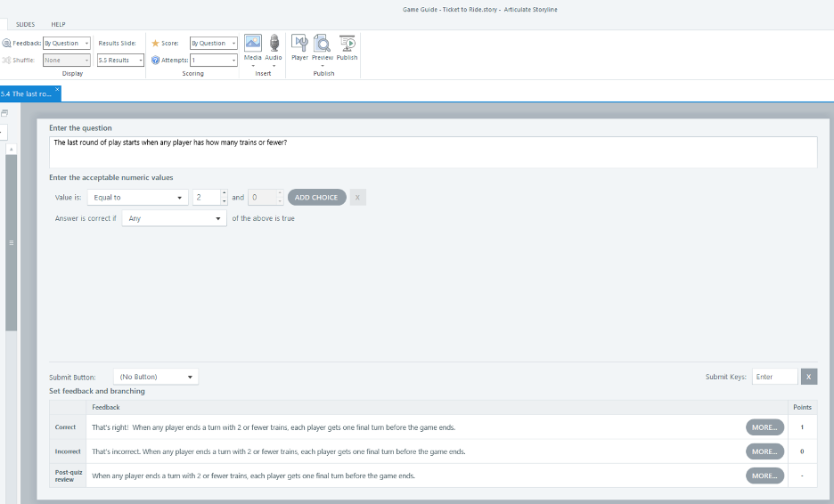Decrease the numeric value 2 stepper
Image resolution: width=834 pixels, height=504 pixels.
pos(224,201)
